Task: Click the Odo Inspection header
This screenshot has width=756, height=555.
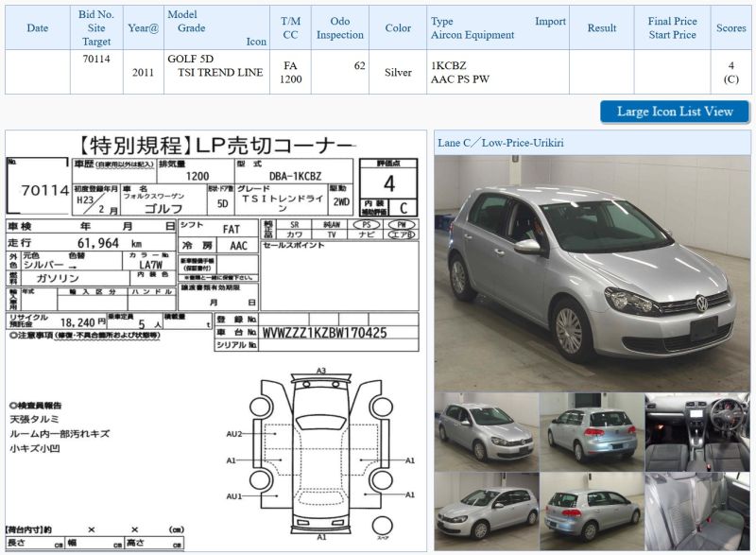Action: (340, 28)
